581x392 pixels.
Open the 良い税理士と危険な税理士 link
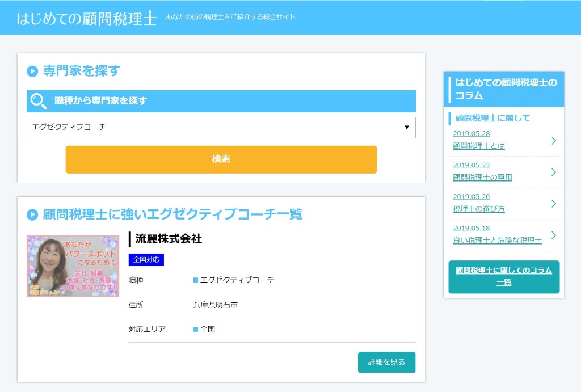tap(497, 241)
